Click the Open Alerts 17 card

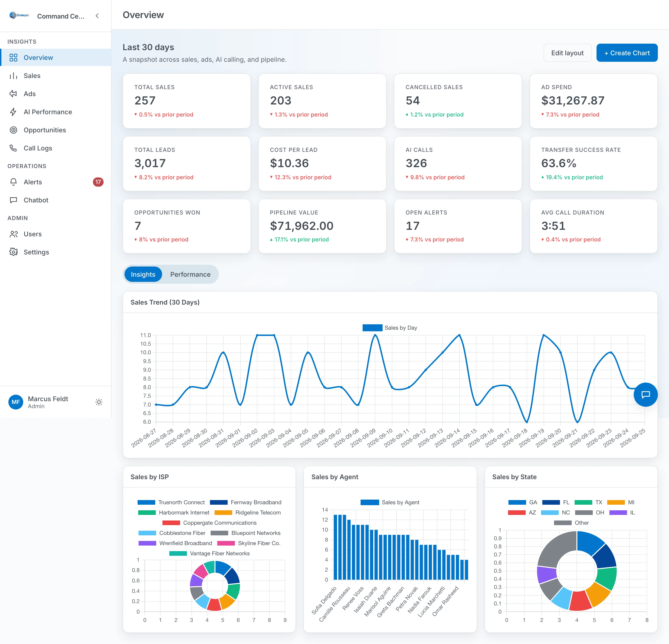[458, 226]
